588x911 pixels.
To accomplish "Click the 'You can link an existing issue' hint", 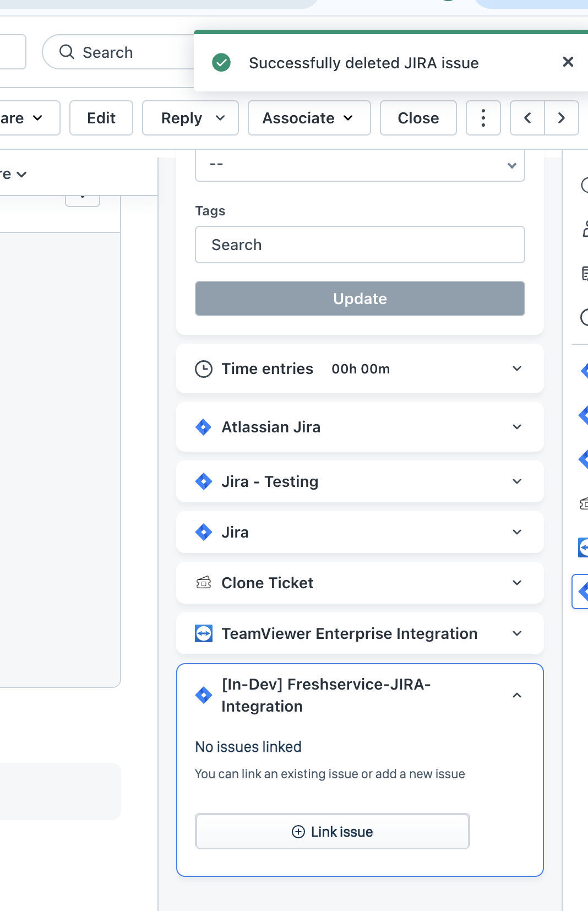I will click(330, 774).
